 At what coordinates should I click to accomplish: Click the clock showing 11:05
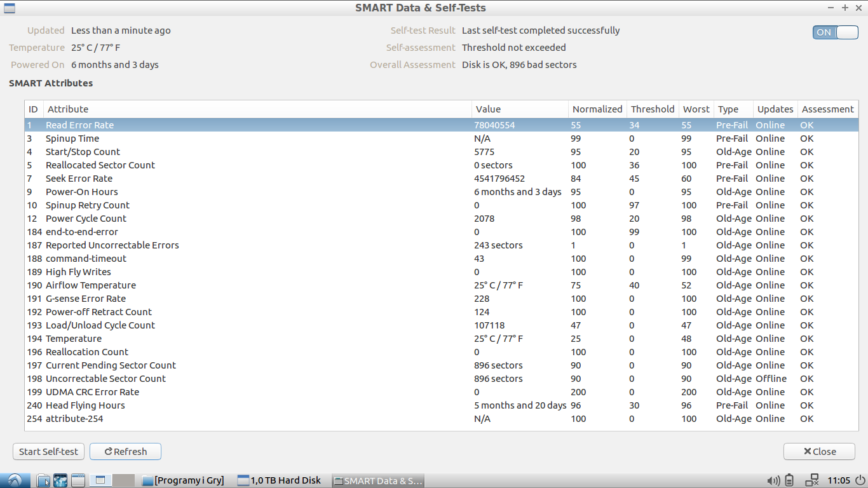(839, 480)
